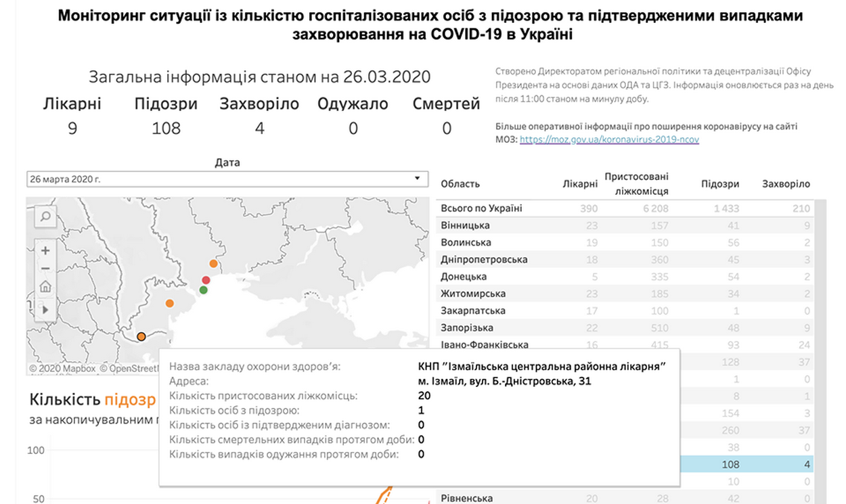Open the Дата date dropdown
Viewport: 846px width, 504px height.
(x=227, y=179)
